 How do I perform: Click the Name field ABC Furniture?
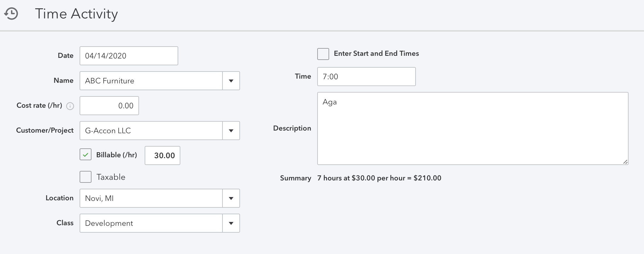[x=151, y=81]
